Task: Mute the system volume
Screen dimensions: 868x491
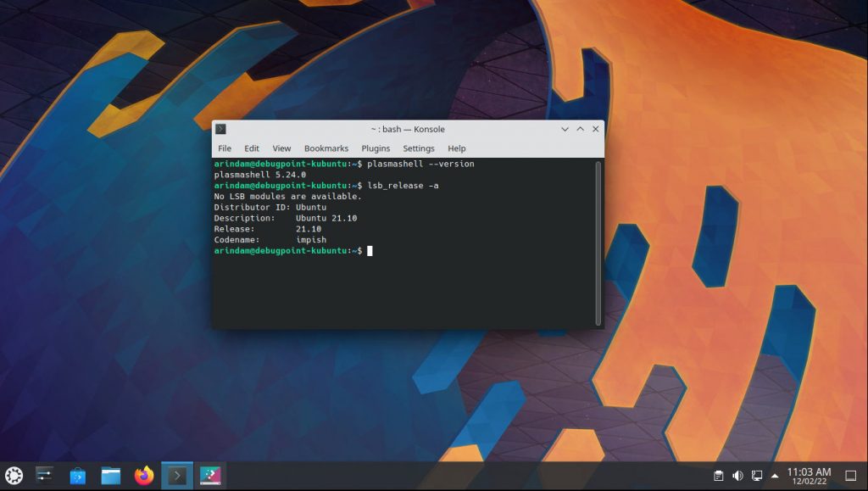Action: (737, 476)
